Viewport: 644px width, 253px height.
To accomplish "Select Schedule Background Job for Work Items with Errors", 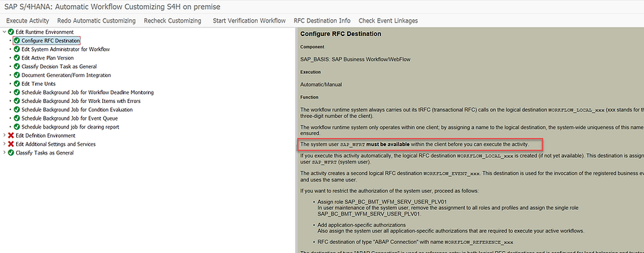I will (x=81, y=100).
